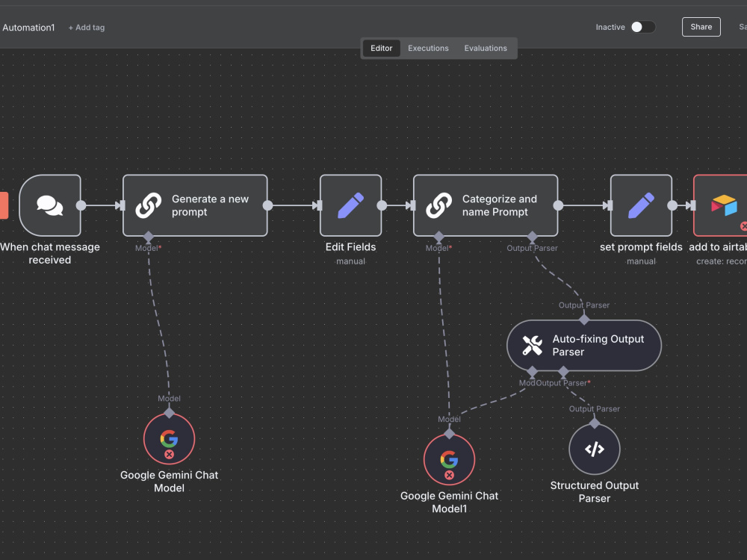This screenshot has width=747, height=560.
Task: Click output handle of Categorize and name Prompt
Action: pos(558,205)
